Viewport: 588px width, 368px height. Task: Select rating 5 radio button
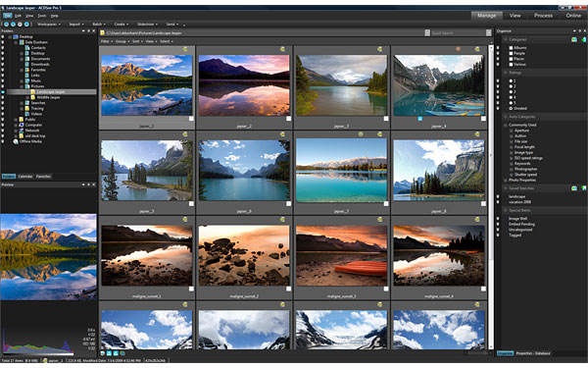(511, 102)
